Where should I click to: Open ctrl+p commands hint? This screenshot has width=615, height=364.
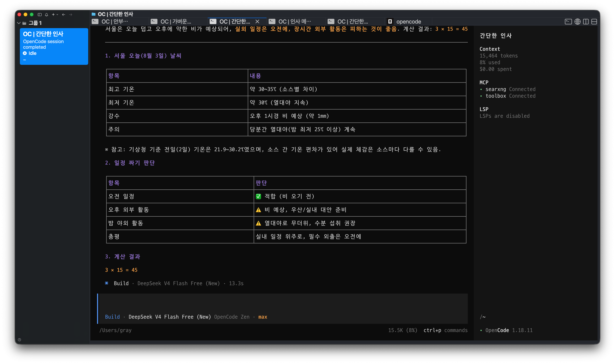click(445, 330)
